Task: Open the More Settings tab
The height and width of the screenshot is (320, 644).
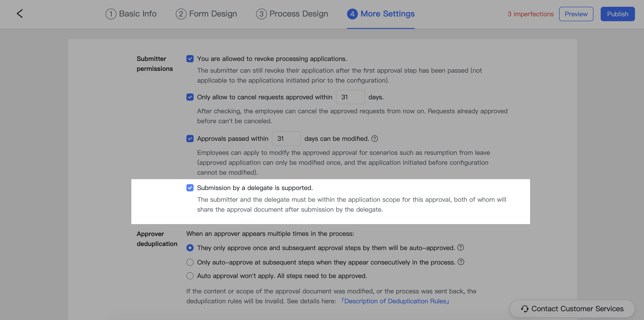Action: coord(381,14)
